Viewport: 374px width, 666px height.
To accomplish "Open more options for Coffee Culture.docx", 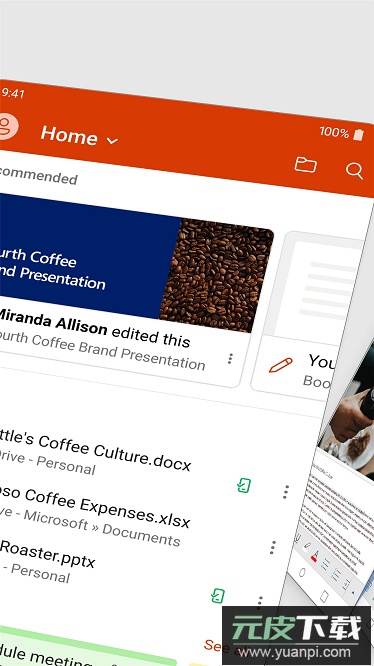I will (x=286, y=491).
